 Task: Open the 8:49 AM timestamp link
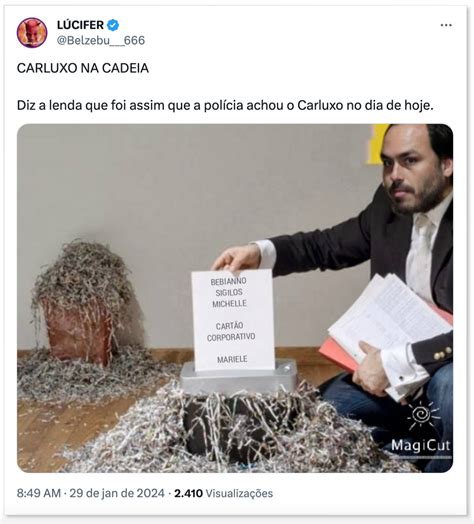[39, 493]
